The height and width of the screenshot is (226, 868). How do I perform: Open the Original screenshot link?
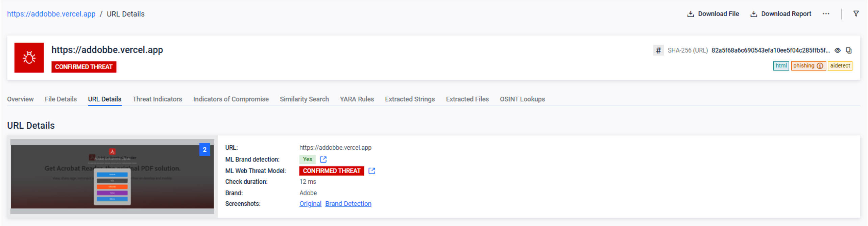[310, 204]
